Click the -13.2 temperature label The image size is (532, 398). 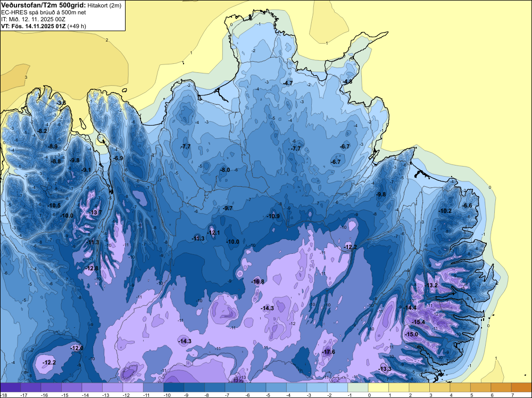431,285
